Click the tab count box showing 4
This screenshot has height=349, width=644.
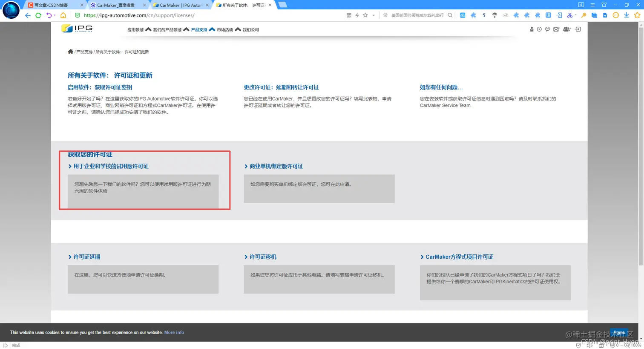(x=581, y=5)
